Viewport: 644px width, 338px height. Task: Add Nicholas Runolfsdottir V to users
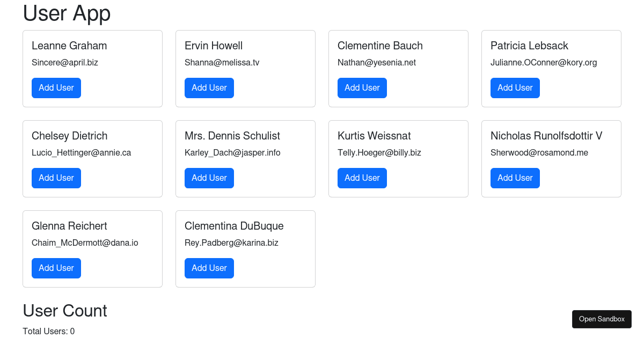tap(515, 178)
